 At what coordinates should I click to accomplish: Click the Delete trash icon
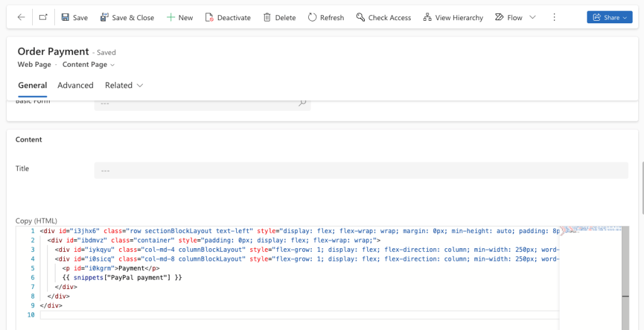(x=267, y=18)
